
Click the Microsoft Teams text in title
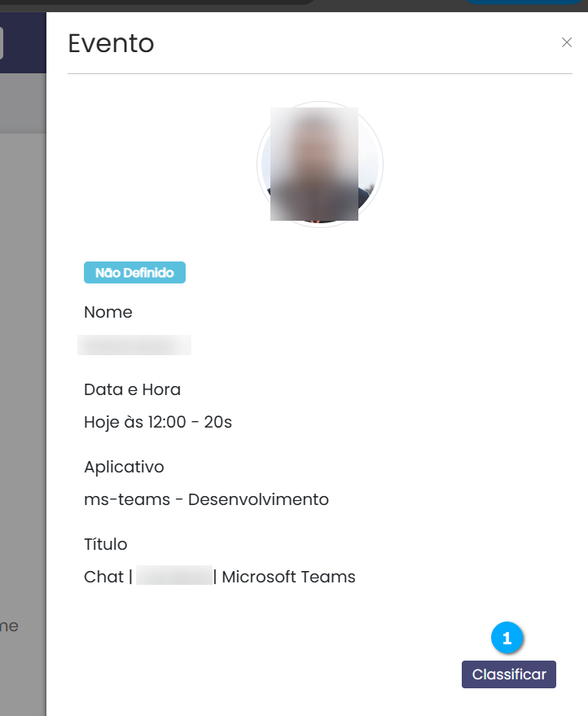[288, 577]
